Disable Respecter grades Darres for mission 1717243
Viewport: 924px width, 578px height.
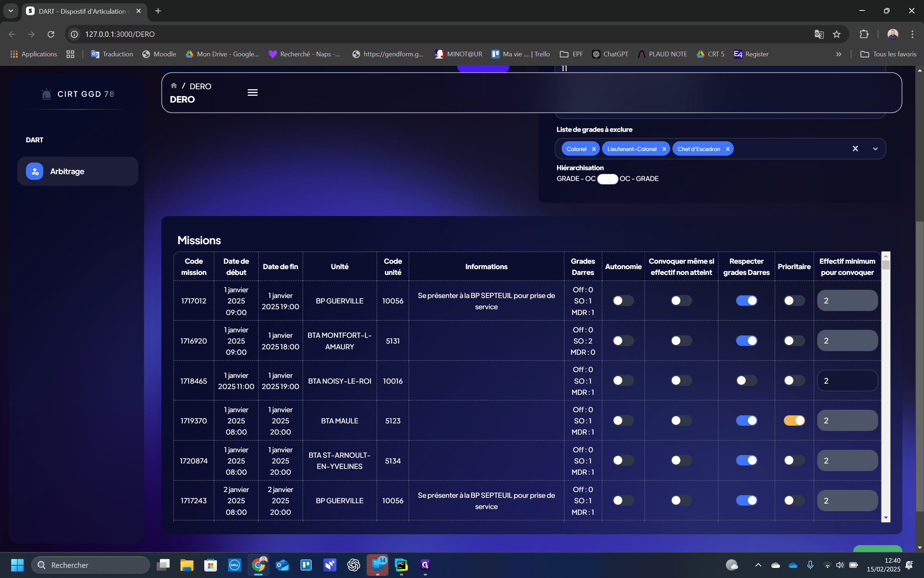tap(746, 500)
